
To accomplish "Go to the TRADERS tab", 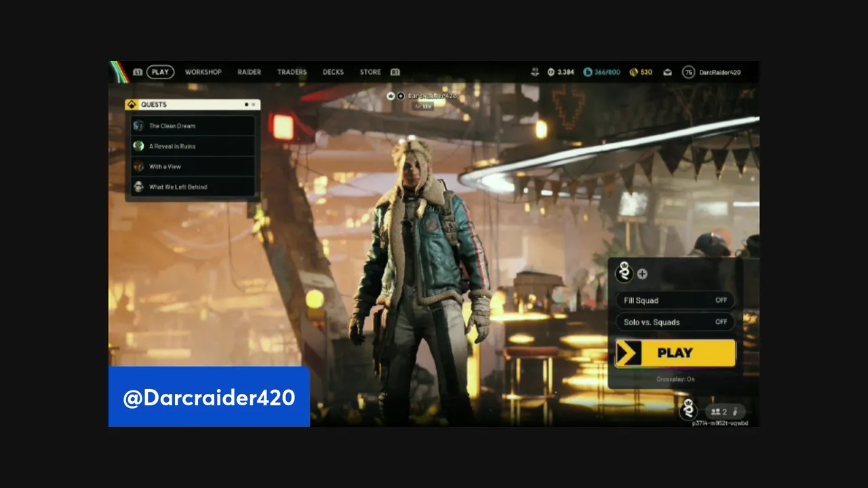I will point(292,72).
